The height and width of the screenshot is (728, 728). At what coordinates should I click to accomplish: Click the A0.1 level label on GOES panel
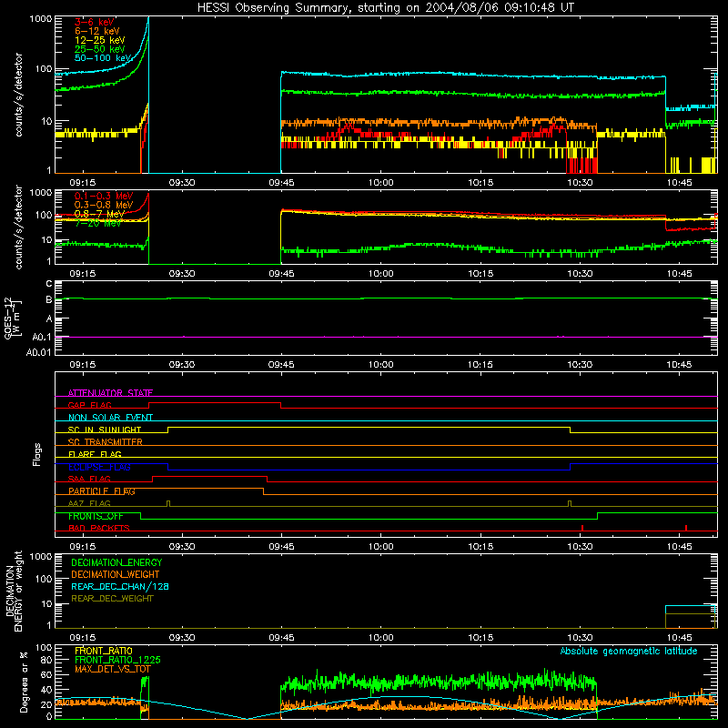click(x=42, y=337)
